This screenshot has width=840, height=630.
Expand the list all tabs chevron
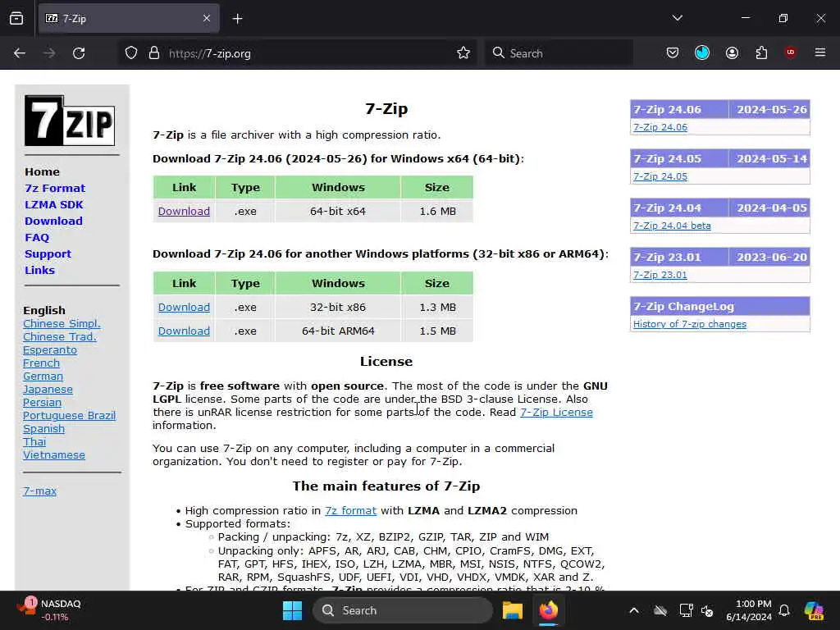[677, 18]
